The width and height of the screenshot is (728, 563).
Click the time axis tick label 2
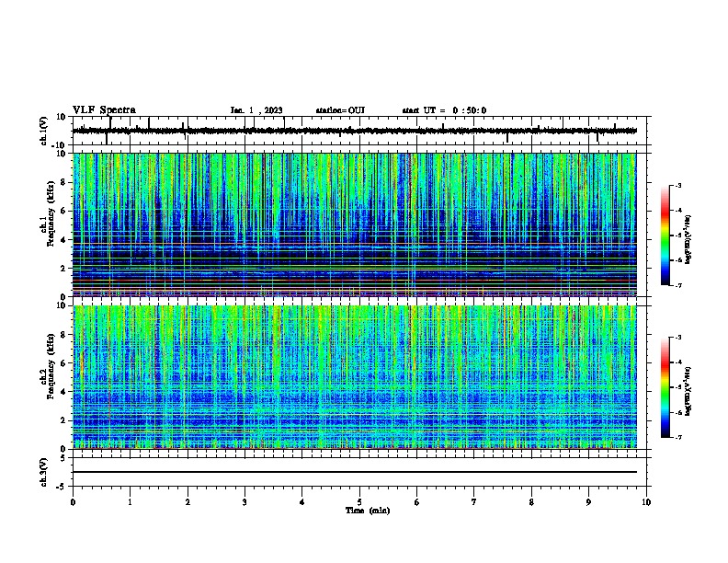(188, 502)
